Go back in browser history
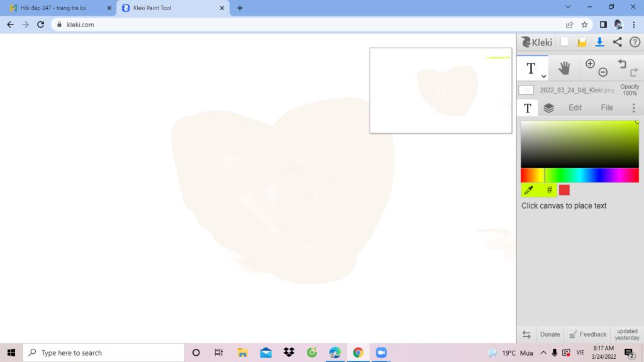This screenshot has height=362, width=644. click(x=10, y=25)
